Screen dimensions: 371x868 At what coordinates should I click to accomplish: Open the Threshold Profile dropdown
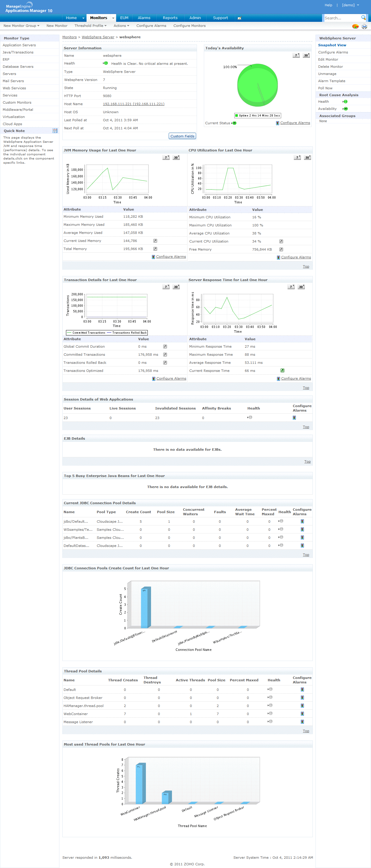[90, 26]
